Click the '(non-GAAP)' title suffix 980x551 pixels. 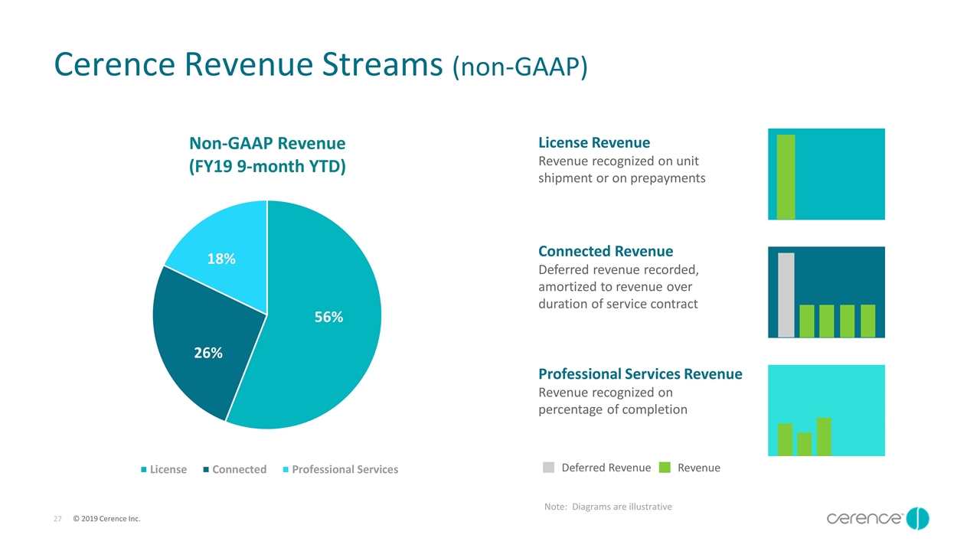tap(520, 67)
